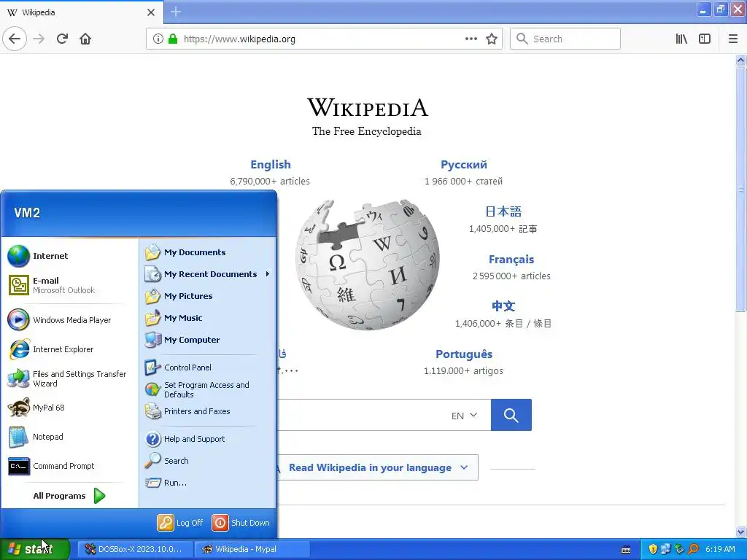Open Português Wikipedia link
Image resolution: width=747 pixels, height=560 pixels.
click(463, 354)
